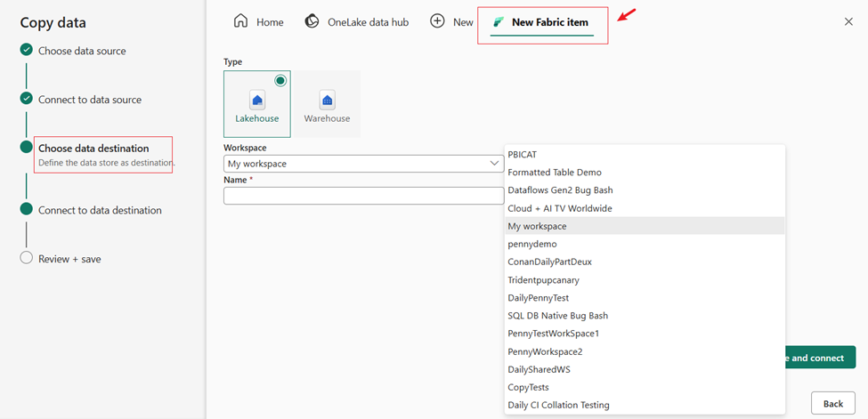Go to Choose data source step

click(82, 51)
